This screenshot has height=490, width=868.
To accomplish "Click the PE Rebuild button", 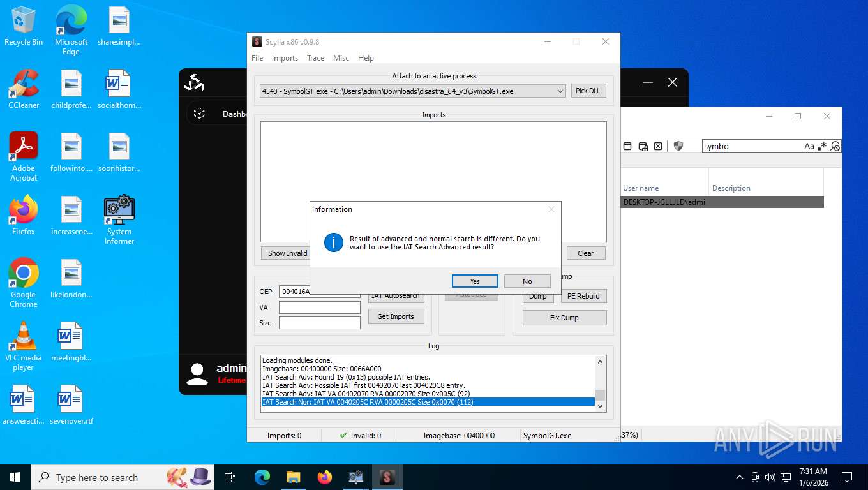I will click(583, 296).
